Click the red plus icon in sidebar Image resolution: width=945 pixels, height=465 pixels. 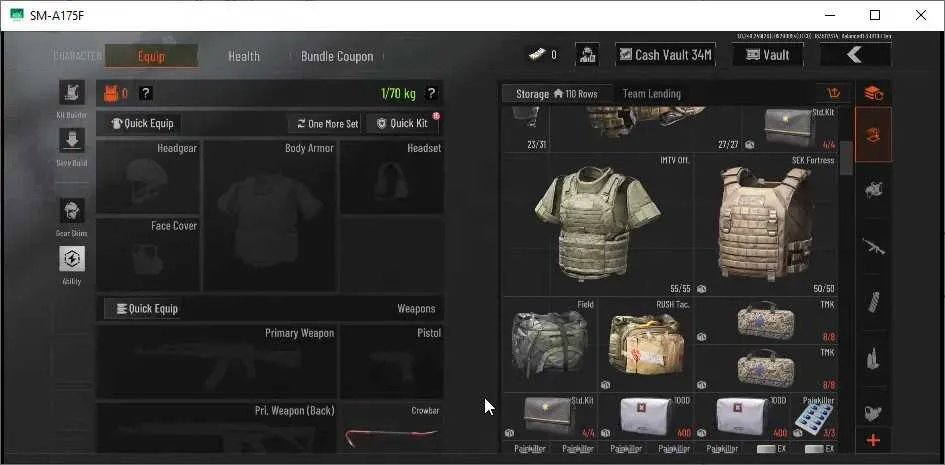873,440
